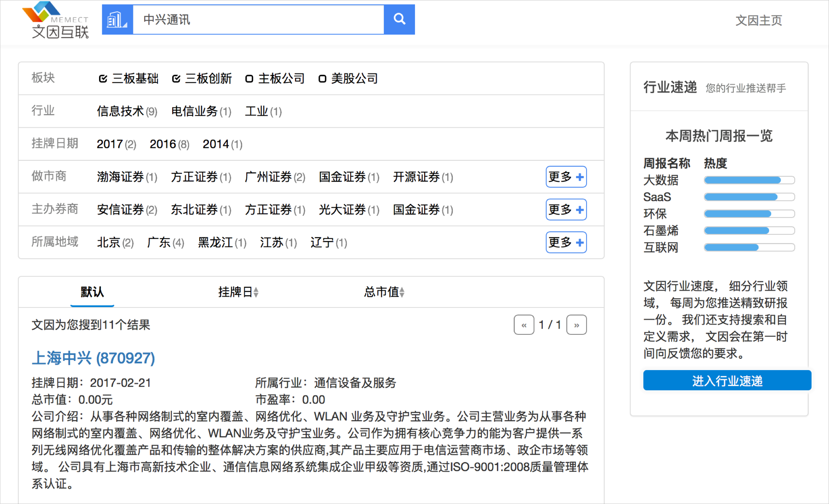Sort results by 总市值
Viewport: 829px width, 504px height.
(384, 292)
